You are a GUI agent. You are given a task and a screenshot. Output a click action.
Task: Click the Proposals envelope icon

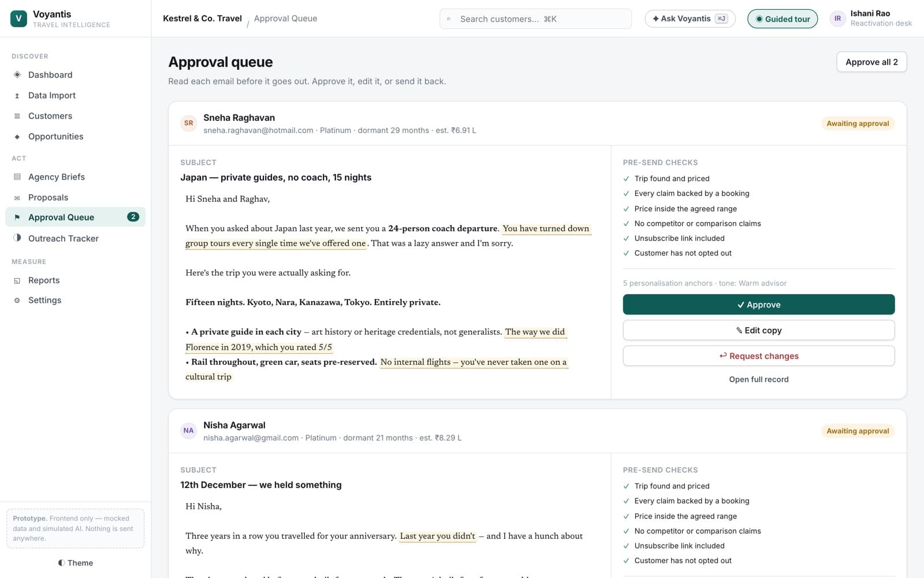tap(17, 198)
